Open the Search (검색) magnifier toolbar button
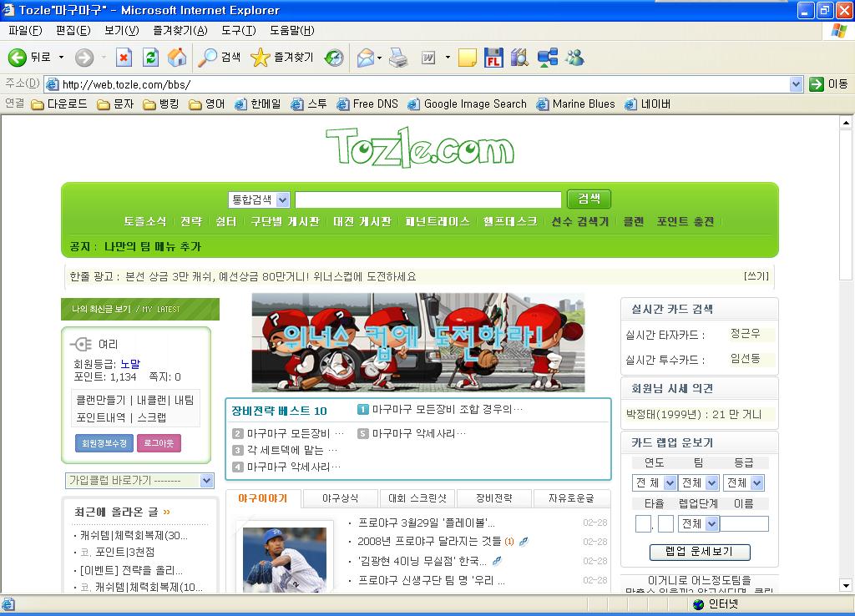The width and height of the screenshot is (855, 616). point(219,58)
